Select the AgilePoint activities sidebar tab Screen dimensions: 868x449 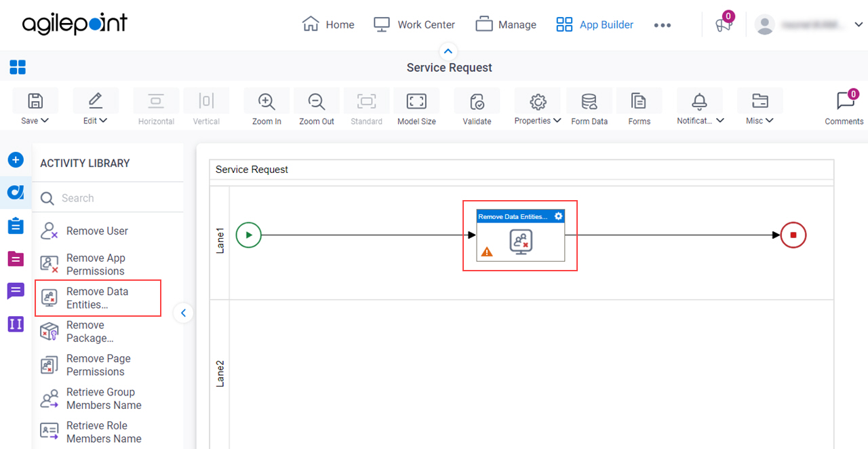coord(16,193)
